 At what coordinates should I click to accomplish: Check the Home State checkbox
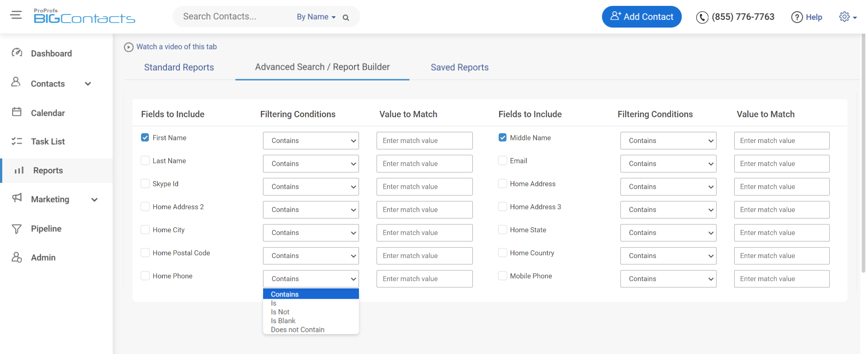coord(502,230)
